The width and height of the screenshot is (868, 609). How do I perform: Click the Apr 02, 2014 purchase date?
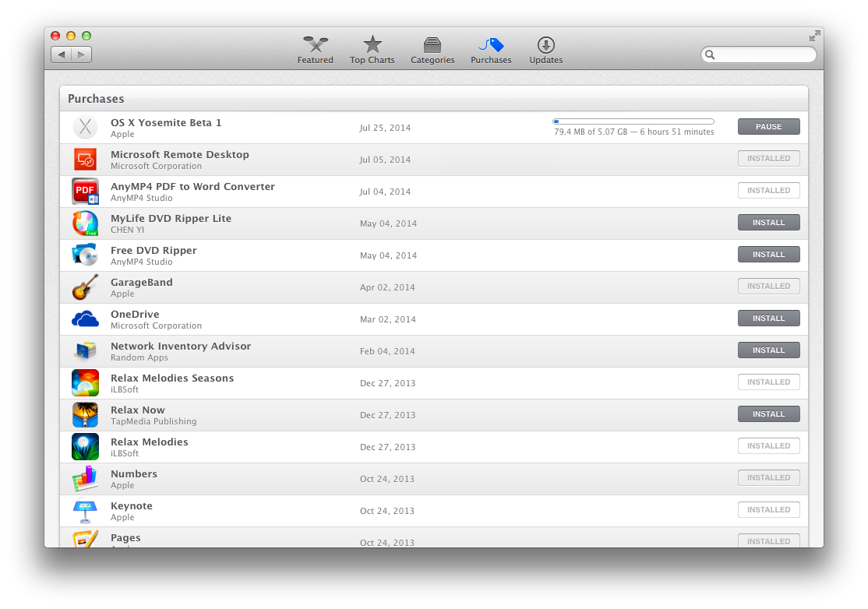click(x=387, y=287)
